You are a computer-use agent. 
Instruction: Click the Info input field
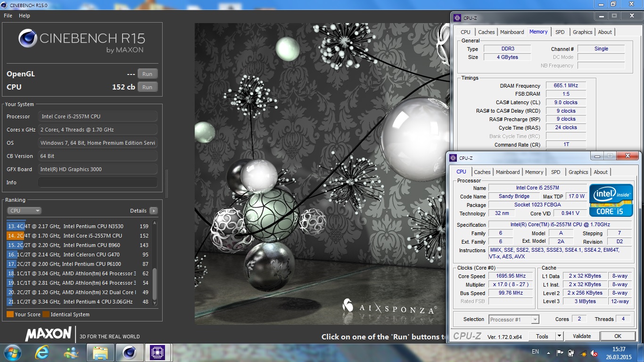click(98, 182)
